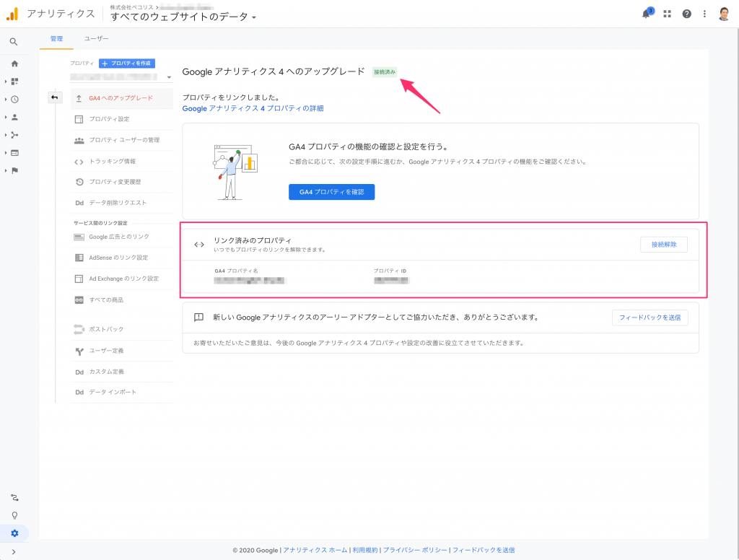Screen dimensions: 739x560
Task: Open Attribution icon near sidebar bottom
Action: tap(14, 498)
